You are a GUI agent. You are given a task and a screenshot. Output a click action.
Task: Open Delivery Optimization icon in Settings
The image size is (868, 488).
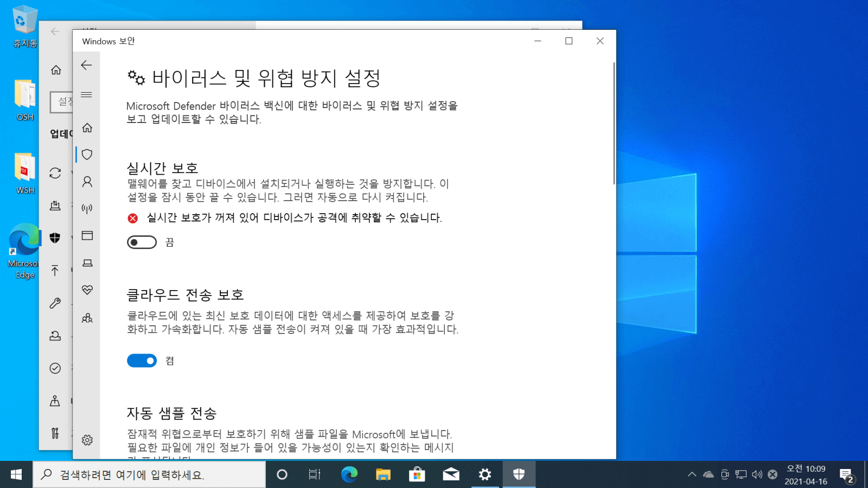(55, 206)
